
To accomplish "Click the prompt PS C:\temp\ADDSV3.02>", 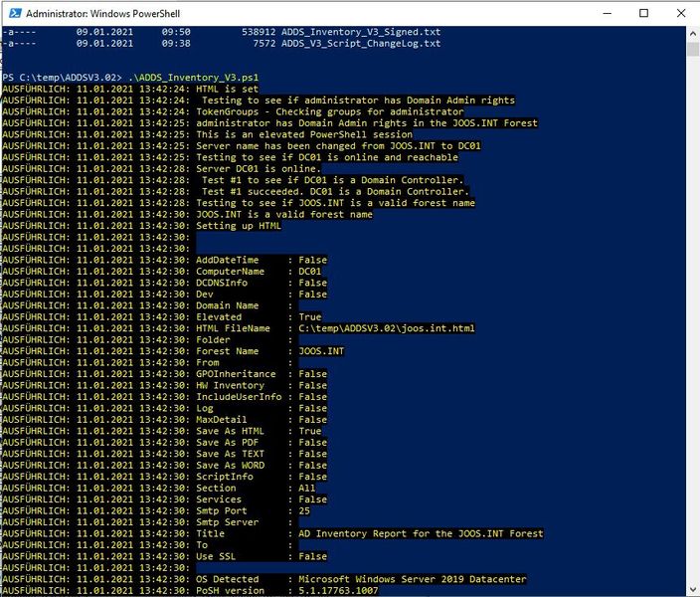I will point(62,78).
